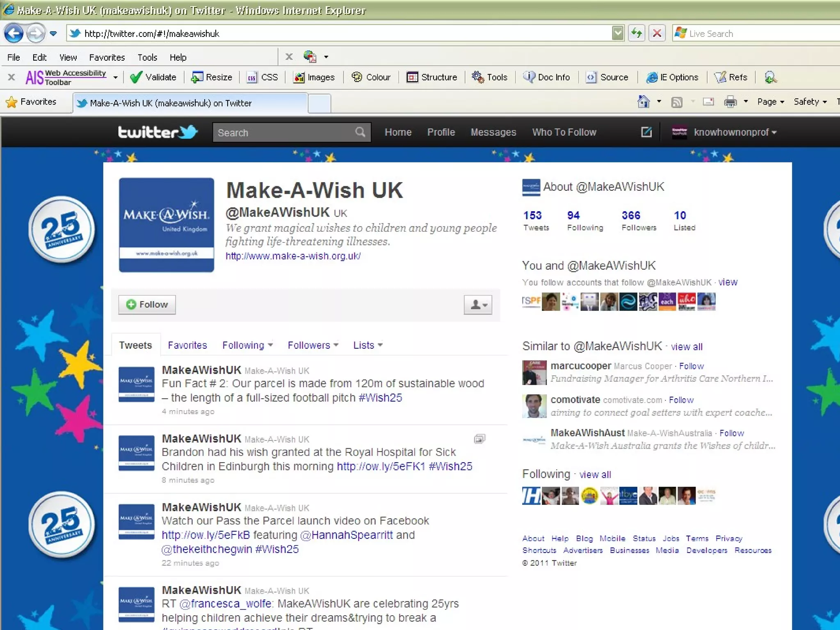Image resolution: width=840 pixels, height=630 pixels.
Task: Click the browser stop loading icon
Action: coord(657,33)
